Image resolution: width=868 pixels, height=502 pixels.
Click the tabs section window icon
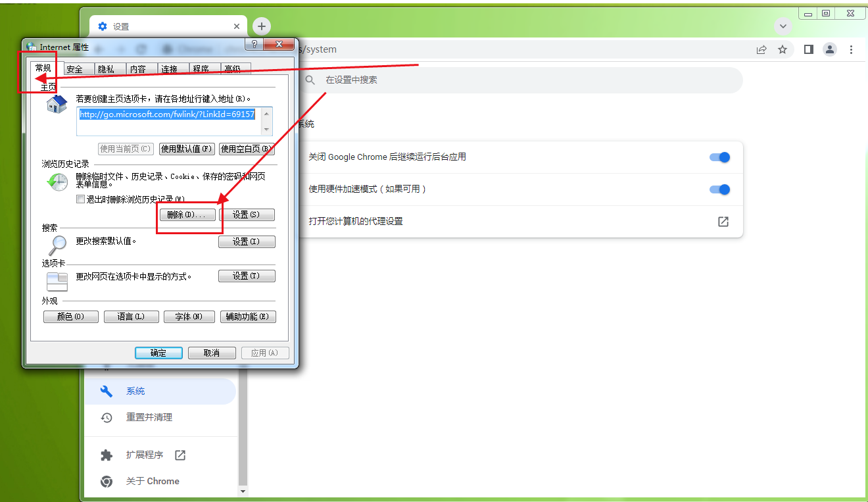(57, 282)
